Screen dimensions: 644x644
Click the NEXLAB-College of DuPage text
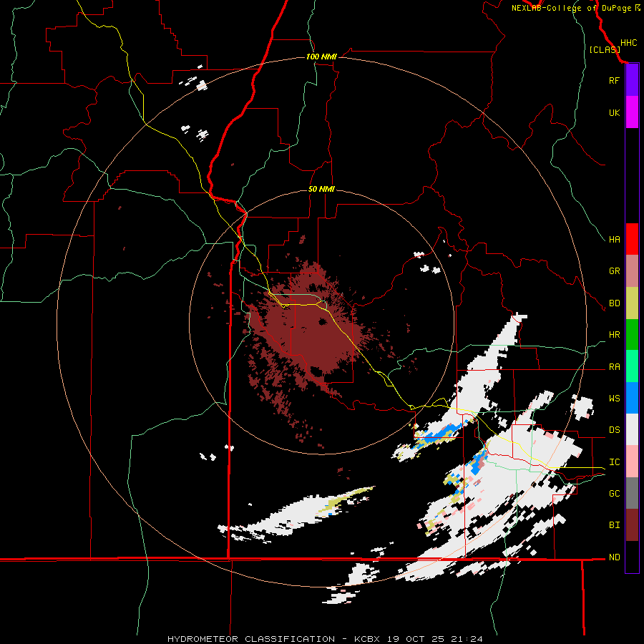[x=572, y=8]
